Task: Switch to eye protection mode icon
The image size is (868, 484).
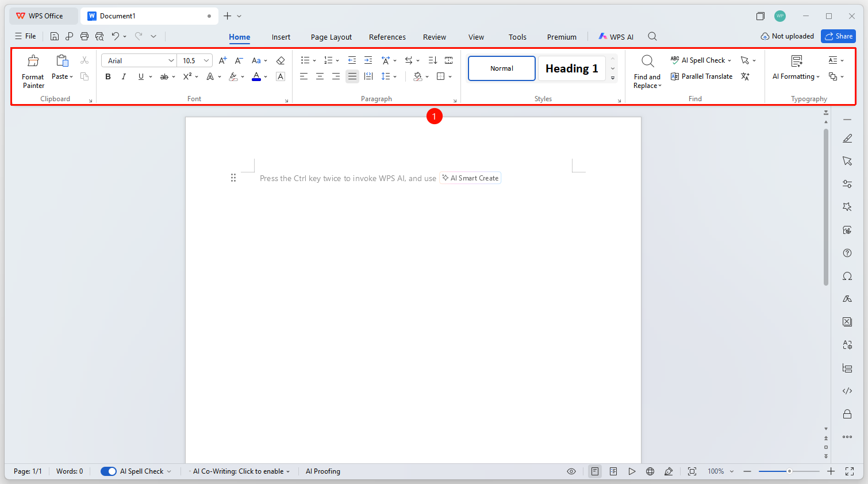Action: pyautogui.click(x=571, y=471)
